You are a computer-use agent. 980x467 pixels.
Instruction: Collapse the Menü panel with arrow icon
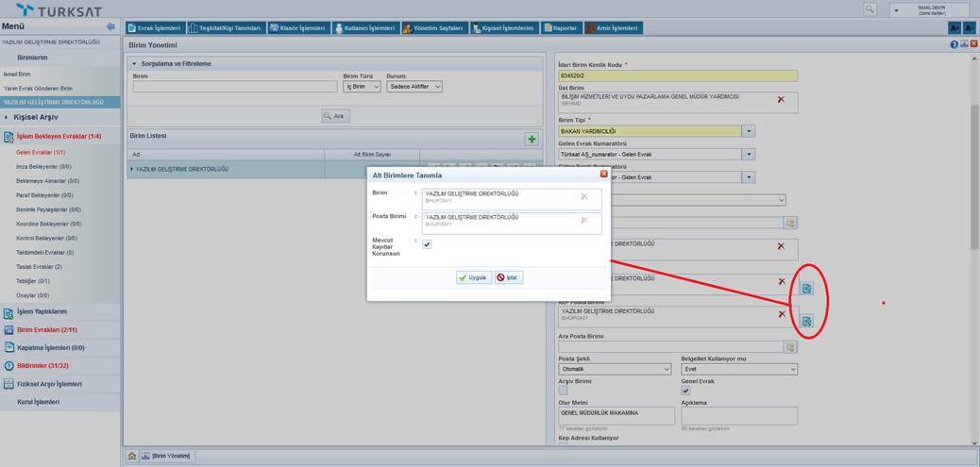pos(110,27)
